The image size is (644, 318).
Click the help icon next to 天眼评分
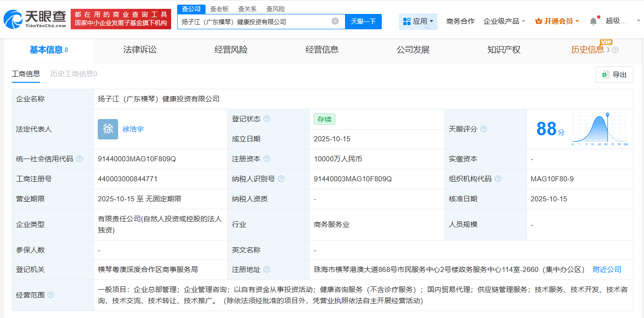484,129
